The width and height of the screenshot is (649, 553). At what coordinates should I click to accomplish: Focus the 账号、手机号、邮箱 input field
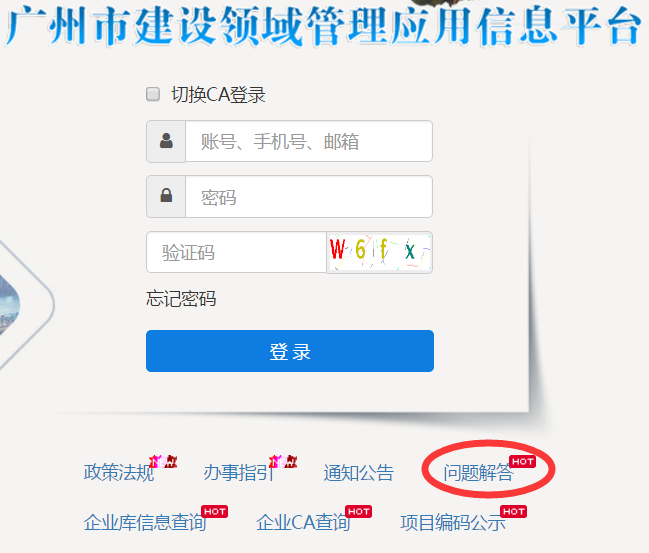[309, 142]
